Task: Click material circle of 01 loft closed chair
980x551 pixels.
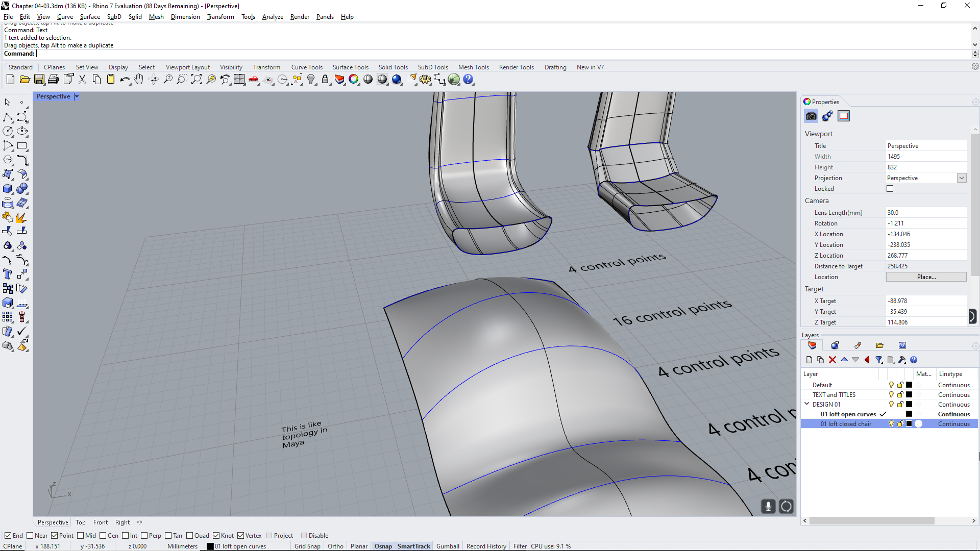Action: [x=919, y=424]
